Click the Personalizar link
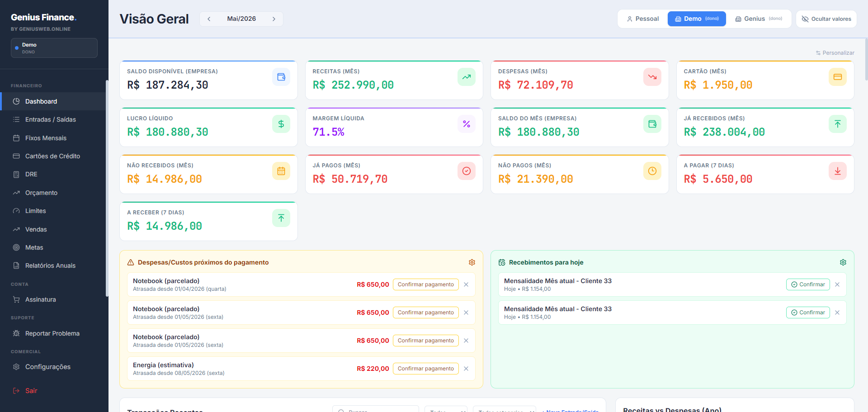Viewport: 868px width, 412px height. click(835, 53)
